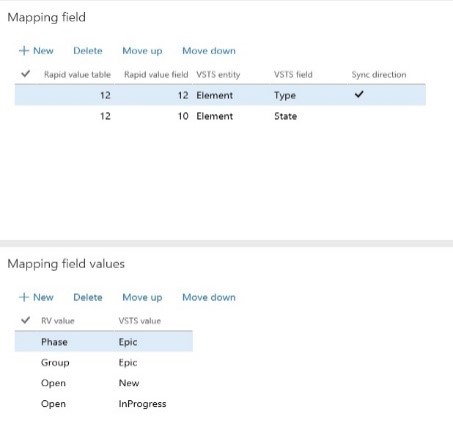Click Move down in Mapping field values

pos(209,297)
